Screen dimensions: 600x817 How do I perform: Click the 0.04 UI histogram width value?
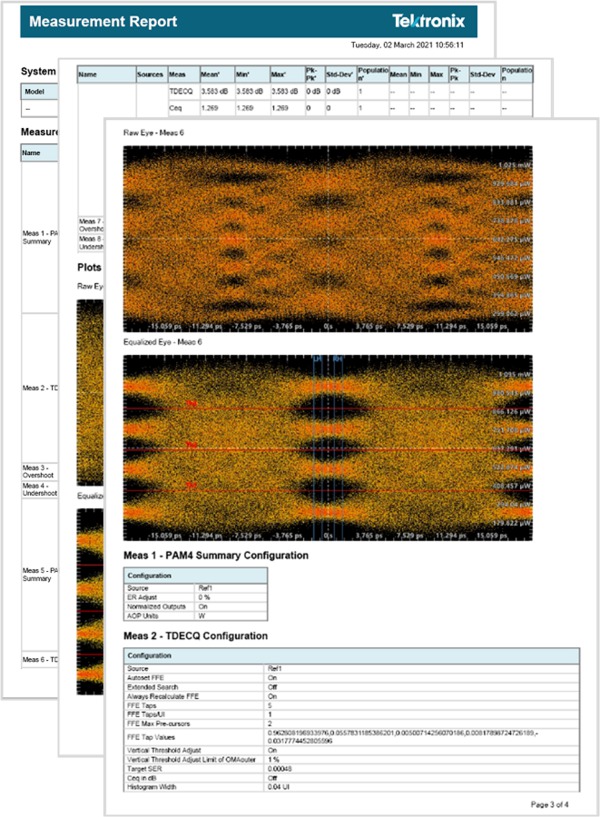point(278,787)
